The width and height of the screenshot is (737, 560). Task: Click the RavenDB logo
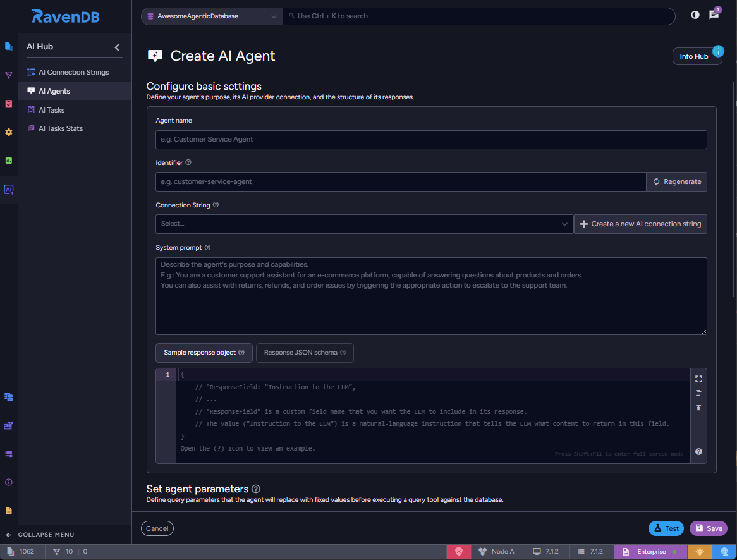point(65,16)
